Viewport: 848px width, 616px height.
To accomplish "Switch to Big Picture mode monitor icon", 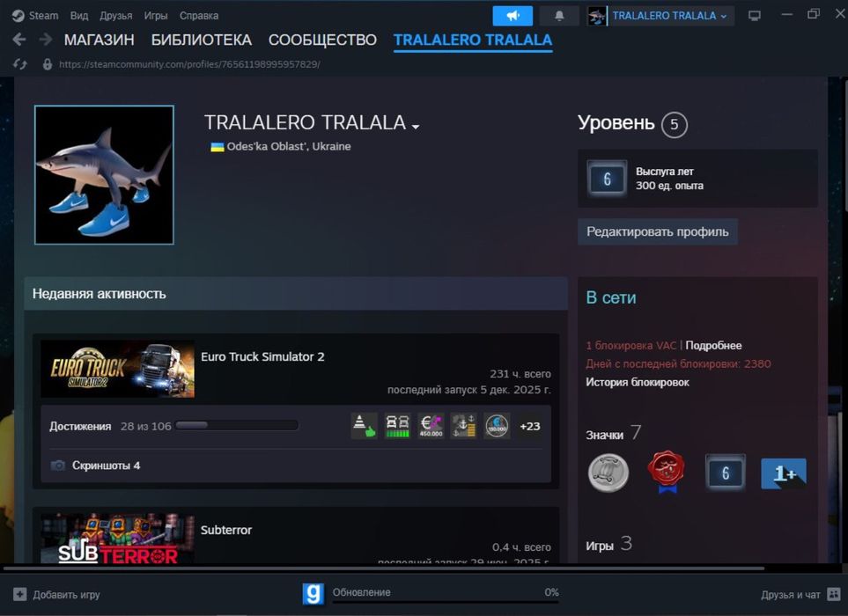I will pyautogui.click(x=755, y=16).
